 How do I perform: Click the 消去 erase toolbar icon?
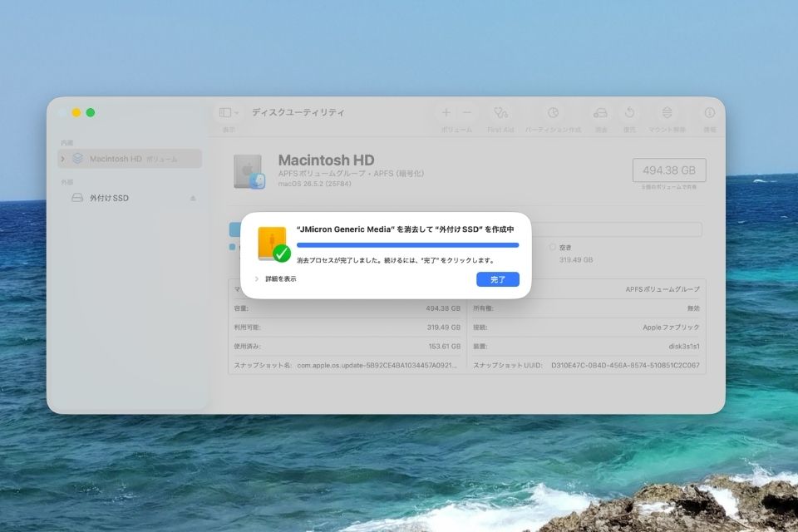(600, 112)
